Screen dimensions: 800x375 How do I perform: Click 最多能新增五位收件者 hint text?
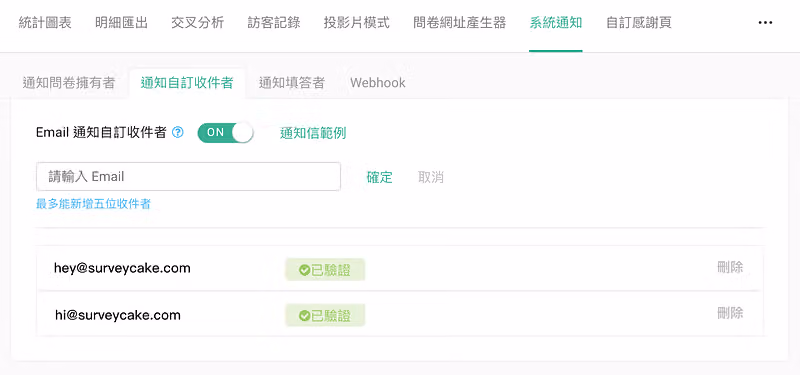click(93, 204)
